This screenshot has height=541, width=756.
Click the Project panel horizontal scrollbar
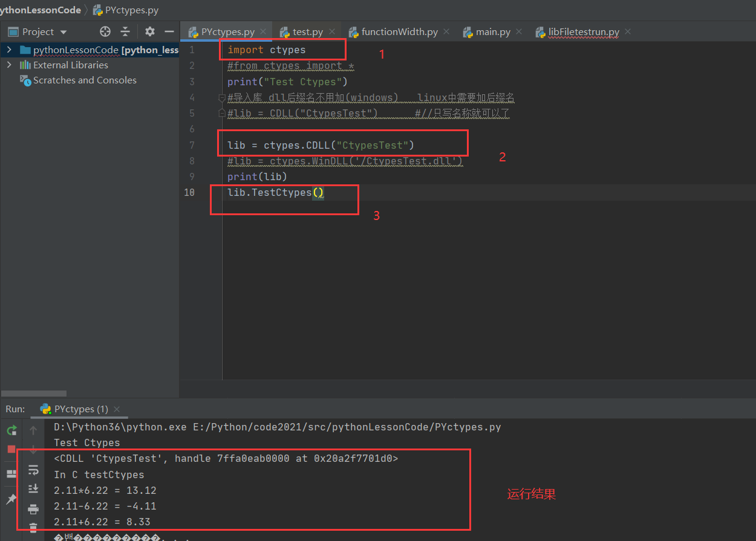tap(33, 393)
